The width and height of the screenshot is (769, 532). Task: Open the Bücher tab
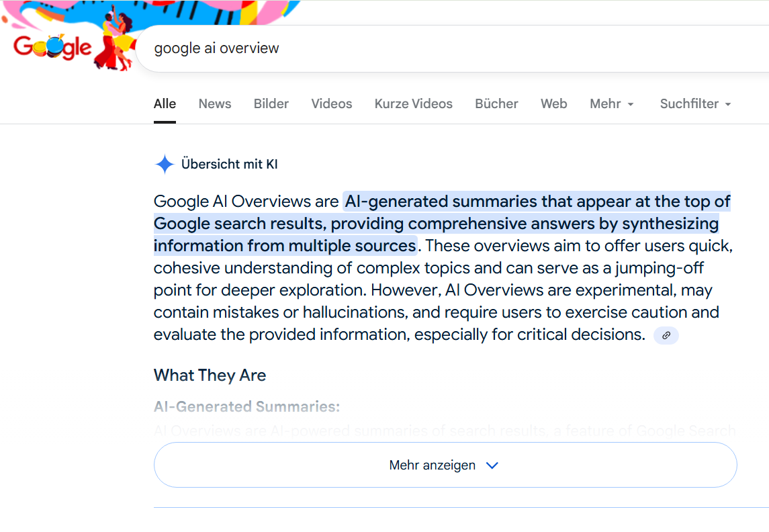pos(496,104)
